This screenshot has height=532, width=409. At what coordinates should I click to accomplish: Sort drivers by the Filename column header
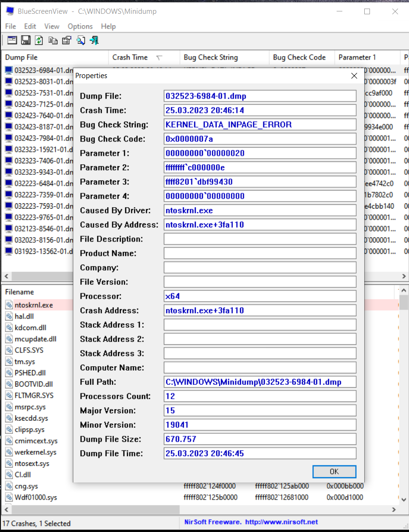click(37, 292)
